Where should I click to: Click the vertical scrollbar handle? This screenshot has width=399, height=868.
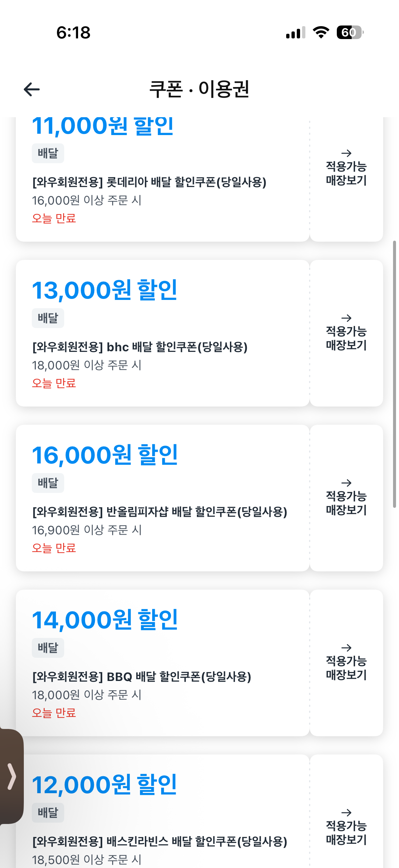pos(394,374)
